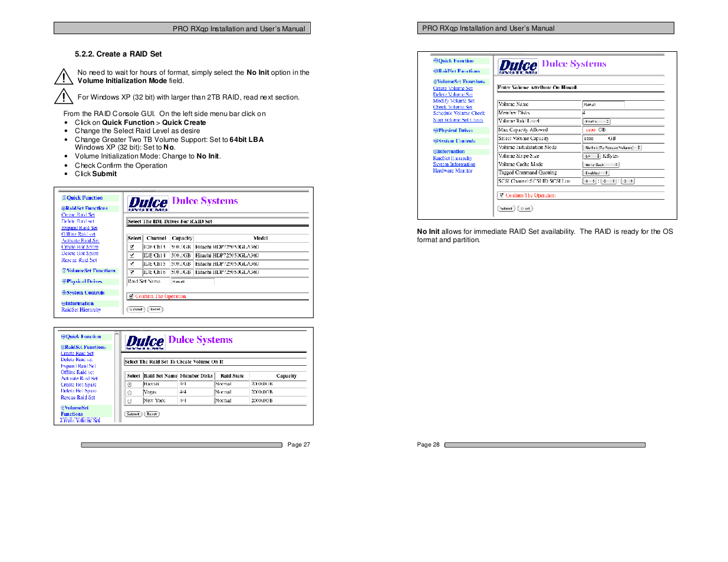The image size is (728, 562).
Task: Click the warning triangle beside the No Init note
Action: (x=63, y=77)
